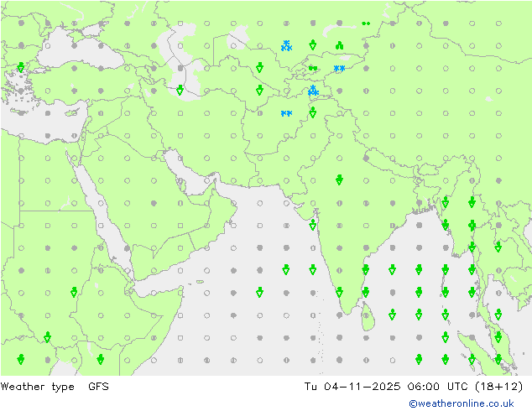The image size is (532, 411).
Task: Click the green rain symbol over the Aegean Sea
Action: 21,67
